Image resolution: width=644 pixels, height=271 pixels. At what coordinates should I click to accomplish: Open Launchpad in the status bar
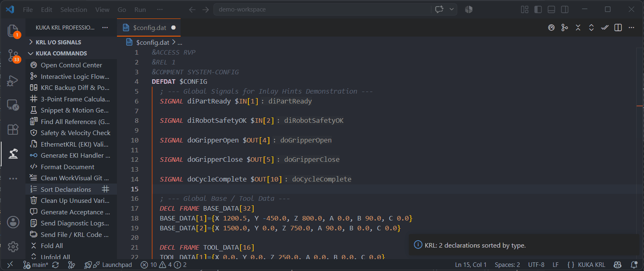[113, 265]
